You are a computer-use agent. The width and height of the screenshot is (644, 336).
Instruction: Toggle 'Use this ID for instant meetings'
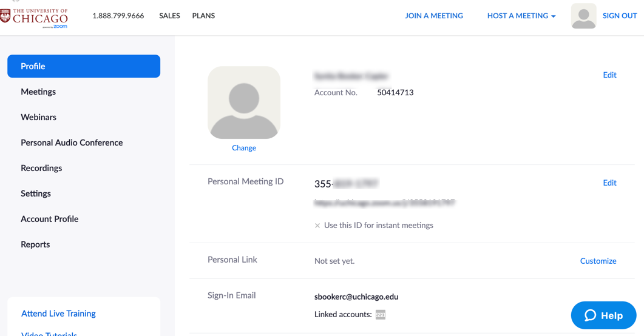pos(317,226)
